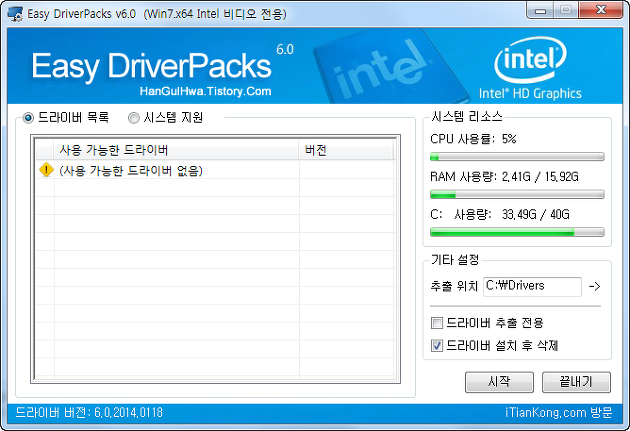Click the 버전 column header

click(x=346, y=151)
